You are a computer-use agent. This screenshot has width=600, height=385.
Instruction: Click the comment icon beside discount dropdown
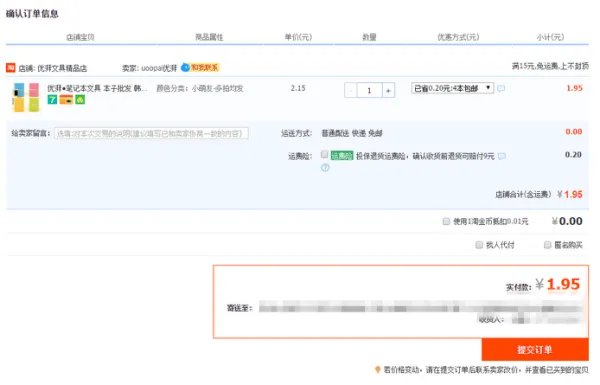click(501, 88)
